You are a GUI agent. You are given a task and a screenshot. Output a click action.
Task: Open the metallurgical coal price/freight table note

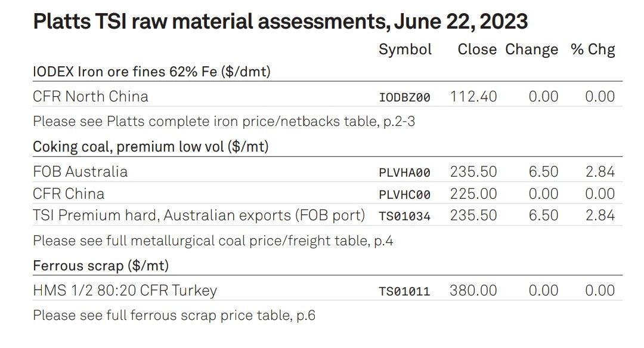213,241
